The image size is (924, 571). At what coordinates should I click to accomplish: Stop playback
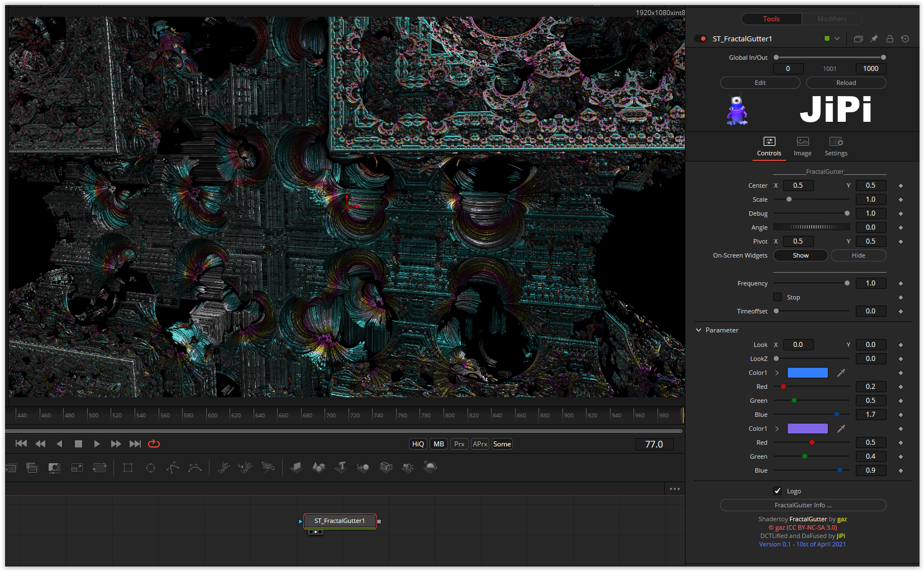78,444
